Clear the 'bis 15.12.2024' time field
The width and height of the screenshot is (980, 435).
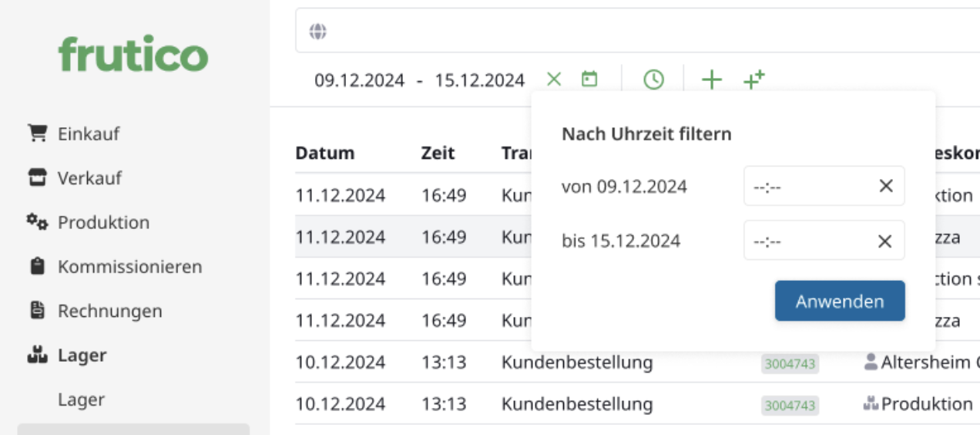click(x=885, y=241)
